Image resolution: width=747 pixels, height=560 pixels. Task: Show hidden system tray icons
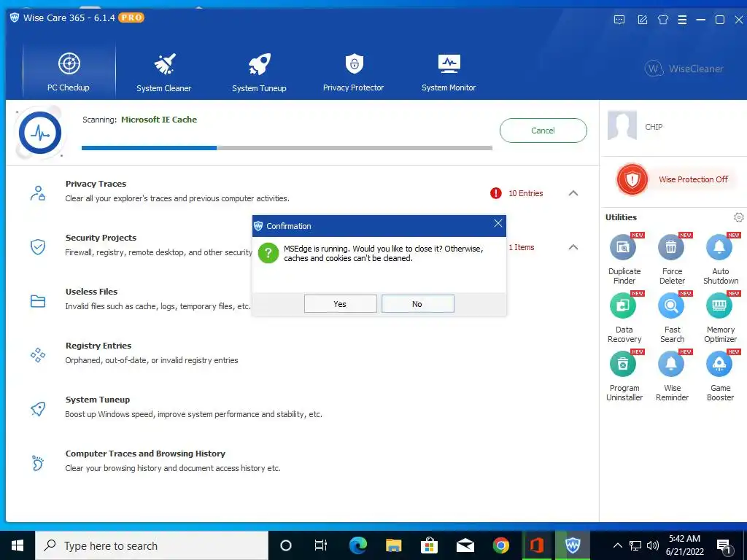[617, 545]
